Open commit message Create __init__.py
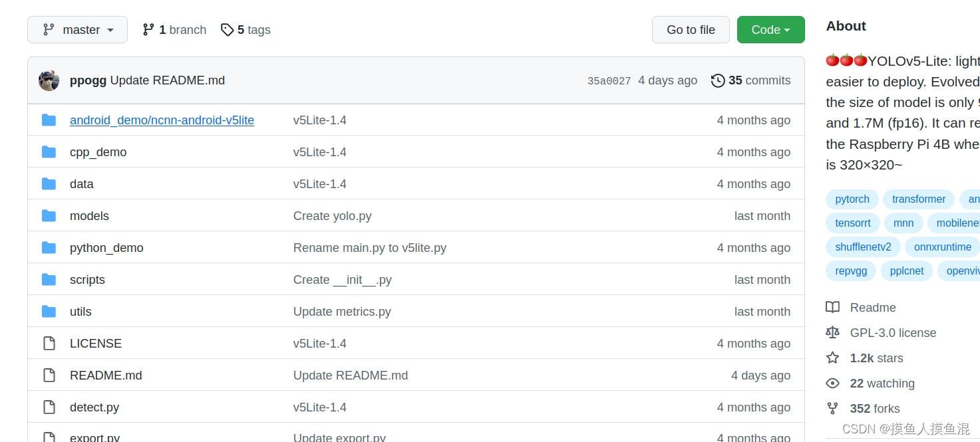This screenshot has width=980, height=442. [x=343, y=280]
